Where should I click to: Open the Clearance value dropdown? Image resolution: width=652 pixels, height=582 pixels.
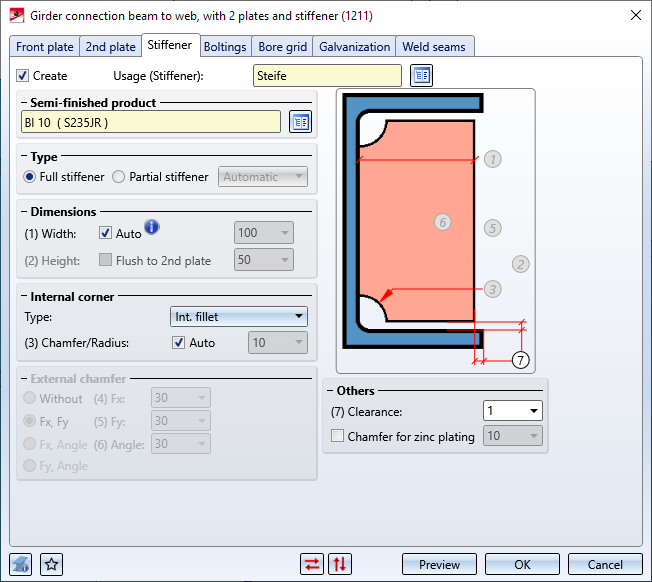513,411
